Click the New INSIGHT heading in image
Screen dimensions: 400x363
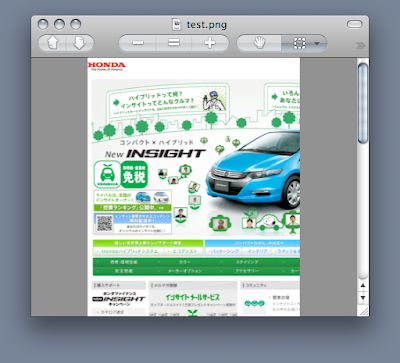click(155, 154)
